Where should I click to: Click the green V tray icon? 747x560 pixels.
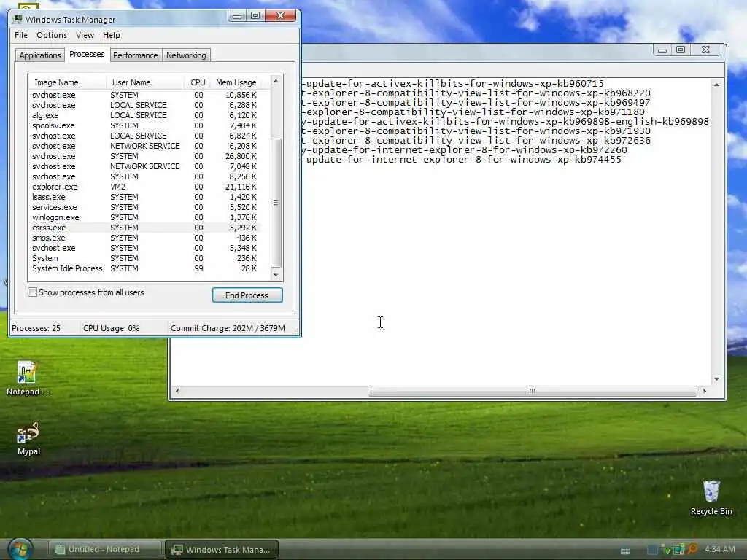tap(667, 550)
